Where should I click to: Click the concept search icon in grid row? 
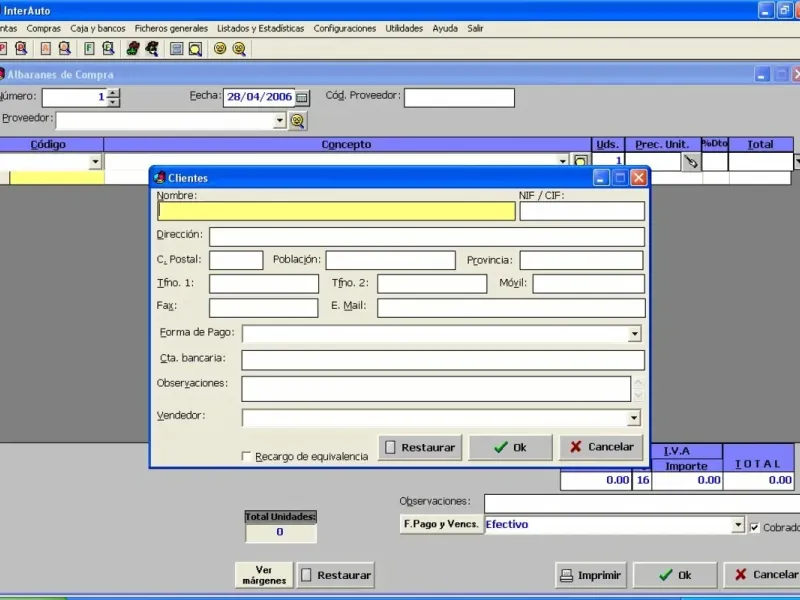coord(581,161)
